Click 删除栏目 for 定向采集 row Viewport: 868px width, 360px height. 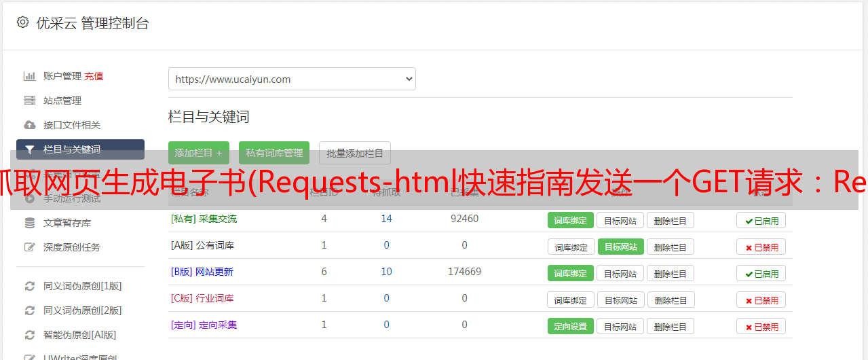point(670,326)
